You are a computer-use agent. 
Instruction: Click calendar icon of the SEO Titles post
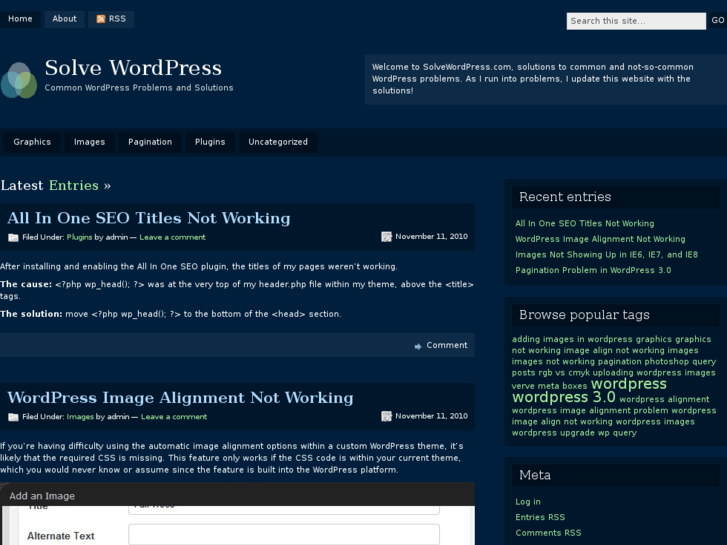coord(386,237)
